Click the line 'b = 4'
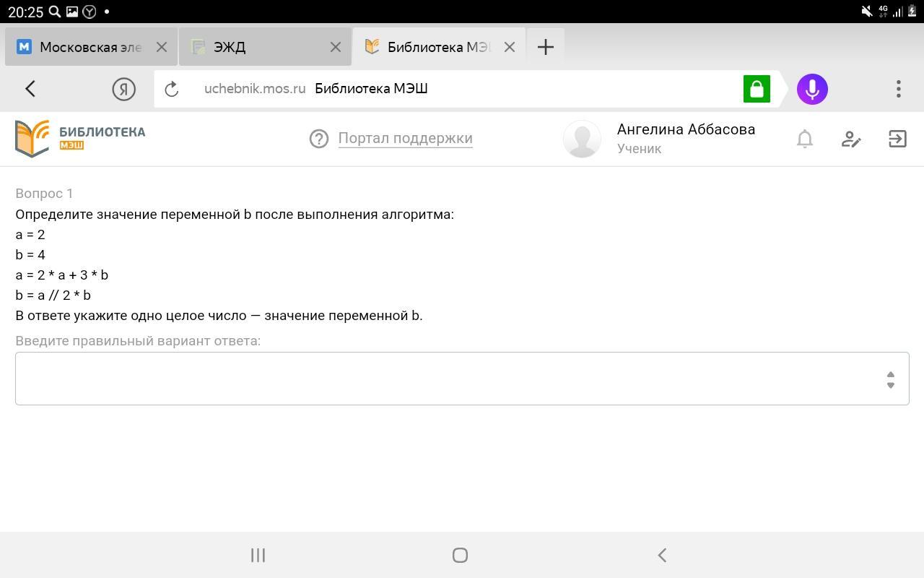 pos(30,255)
